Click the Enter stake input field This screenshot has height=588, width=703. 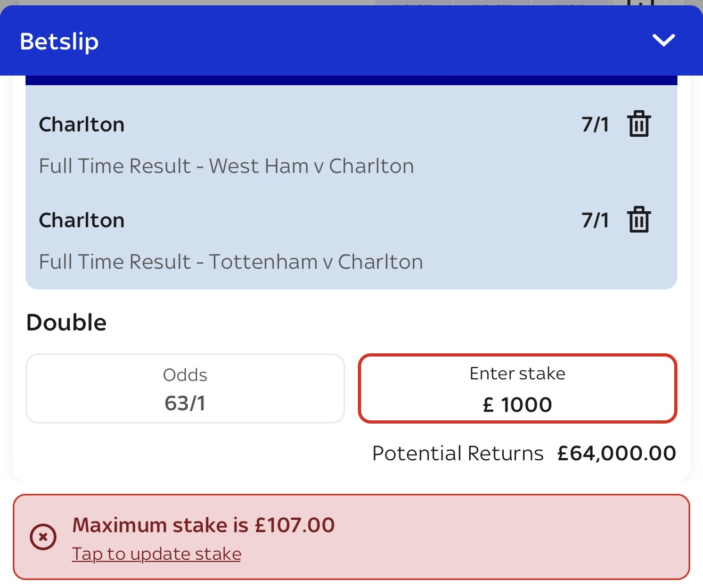(517, 388)
